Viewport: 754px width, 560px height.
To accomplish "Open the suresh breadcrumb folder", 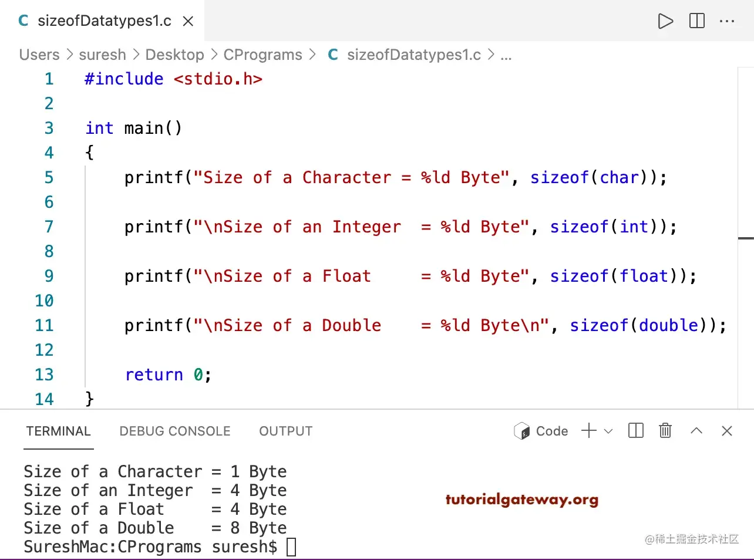I will pyautogui.click(x=102, y=55).
